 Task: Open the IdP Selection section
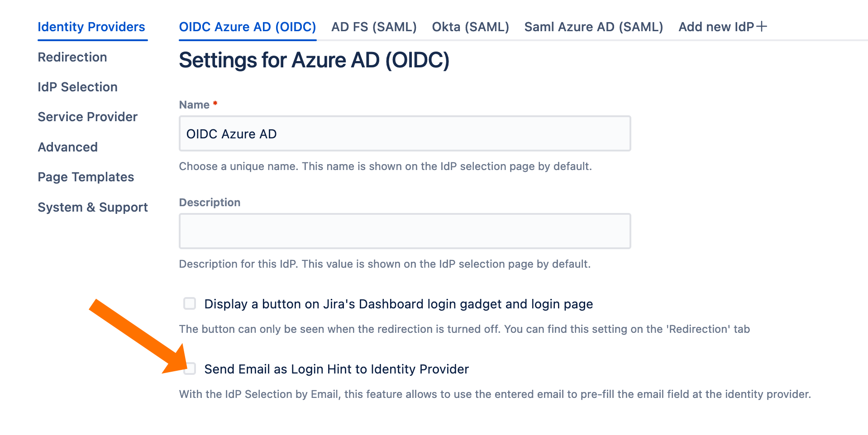point(77,87)
